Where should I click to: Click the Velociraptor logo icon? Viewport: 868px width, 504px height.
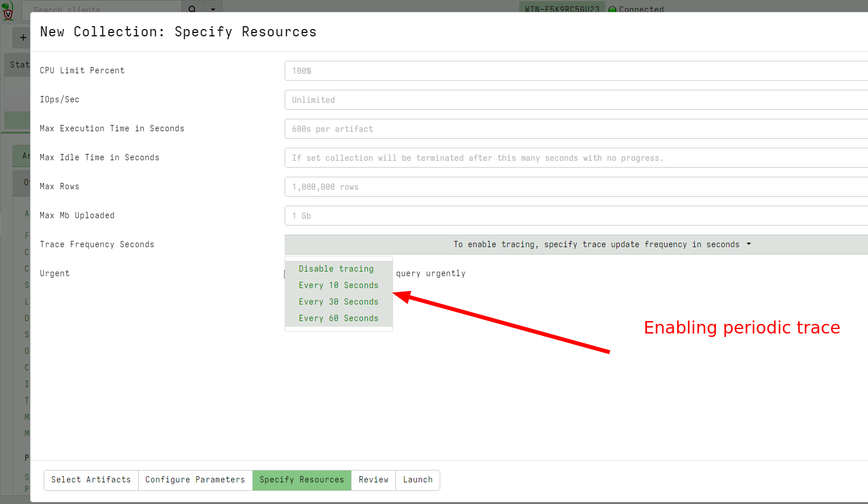[8, 9]
